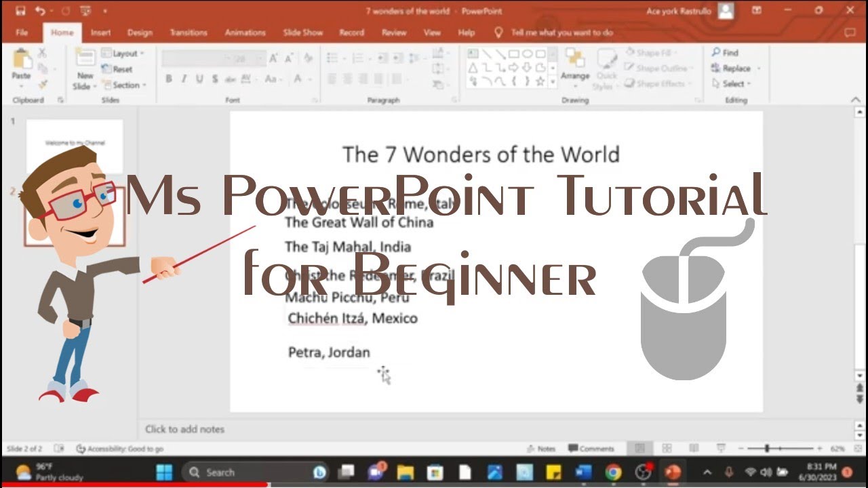Select the Triangle shape in gallery

tap(473, 68)
